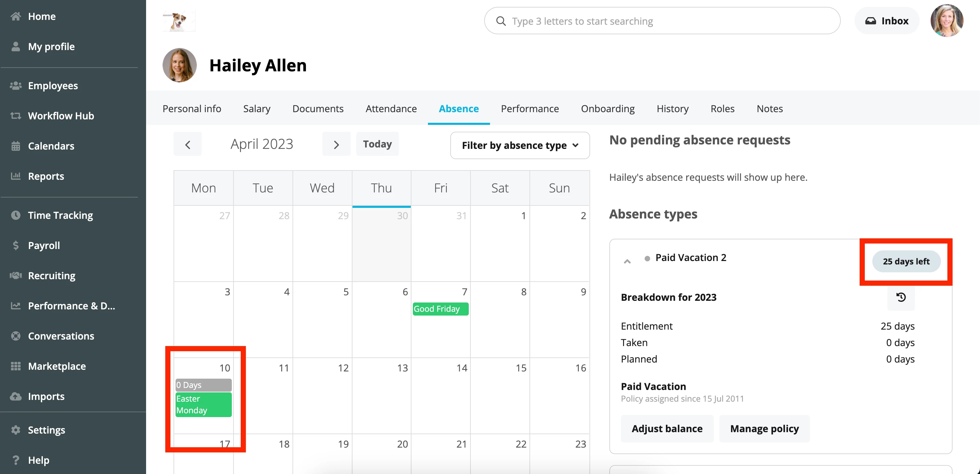Screen dimensions: 980x474
Task: Switch to the Salary tab
Action: [257, 108]
